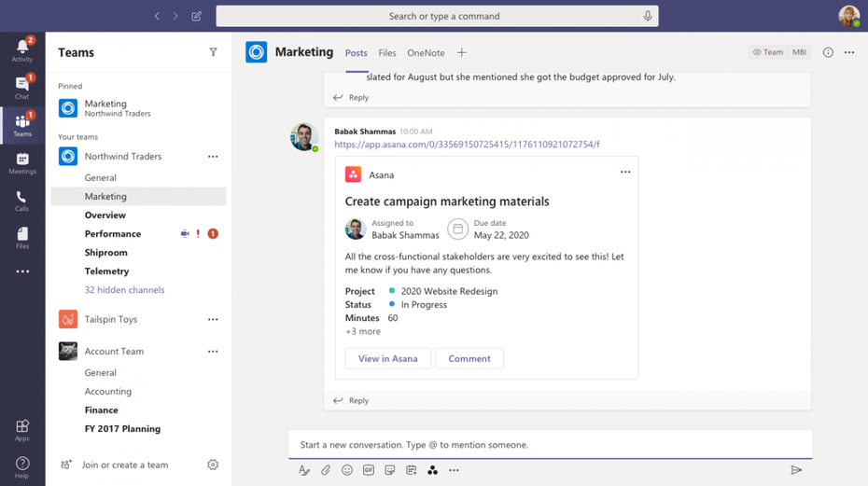Show more apps ellipsis in sidebar
This screenshot has width=868, height=486.
tap(22, 271)
